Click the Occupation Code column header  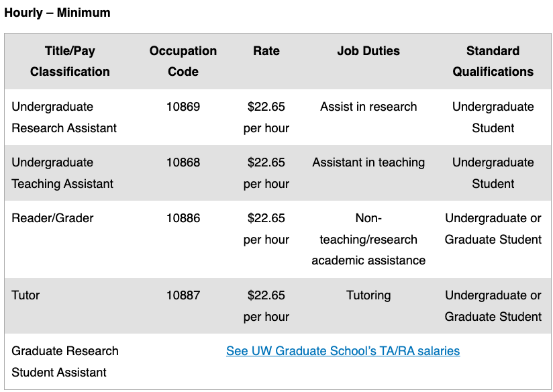[x=183, y=61]
